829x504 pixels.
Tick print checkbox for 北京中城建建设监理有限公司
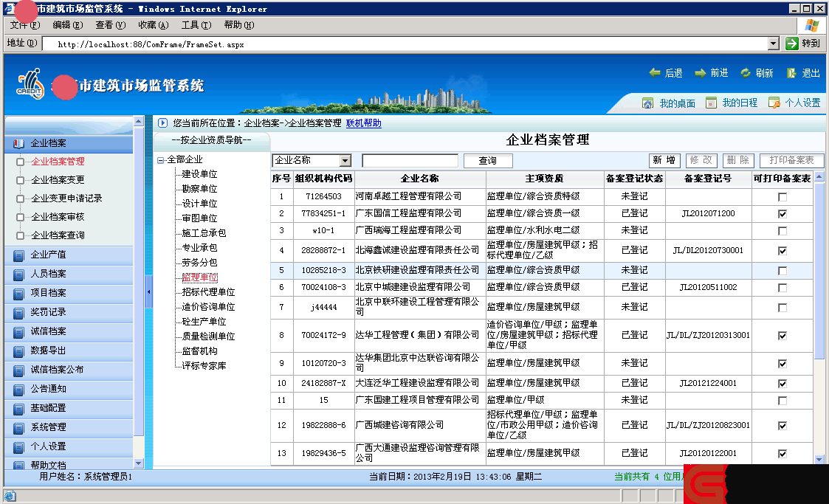coord(782,288)
